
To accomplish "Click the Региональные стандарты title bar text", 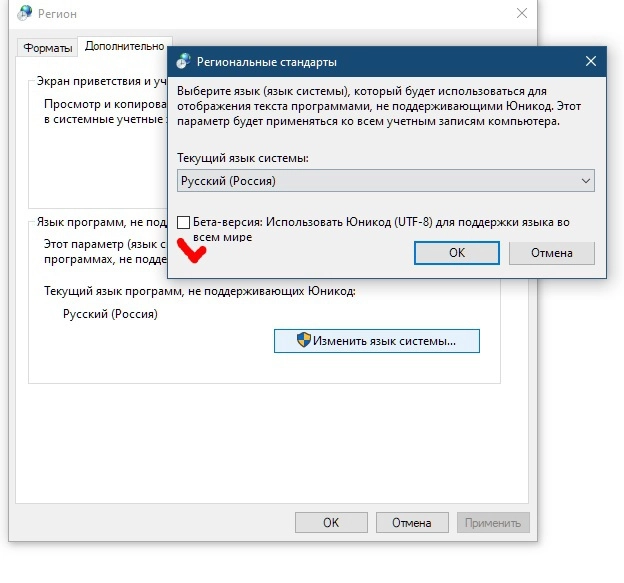I will (x=267, y=62).
